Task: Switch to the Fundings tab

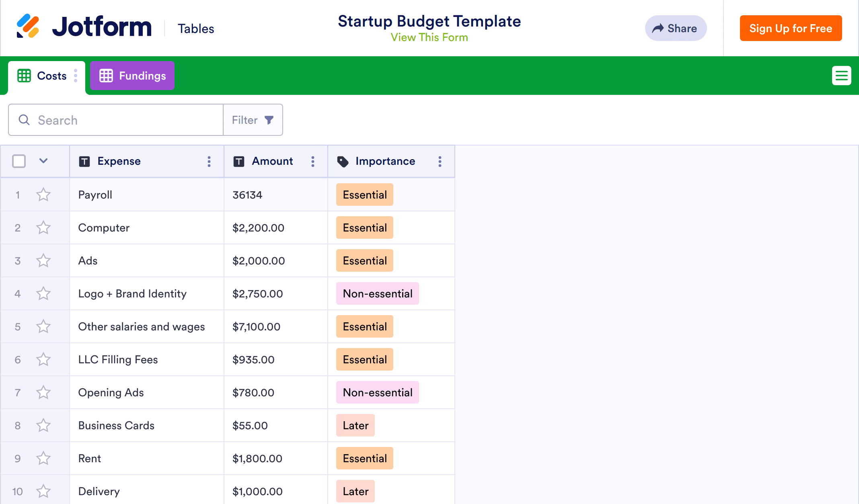Action: pos(132,76)
